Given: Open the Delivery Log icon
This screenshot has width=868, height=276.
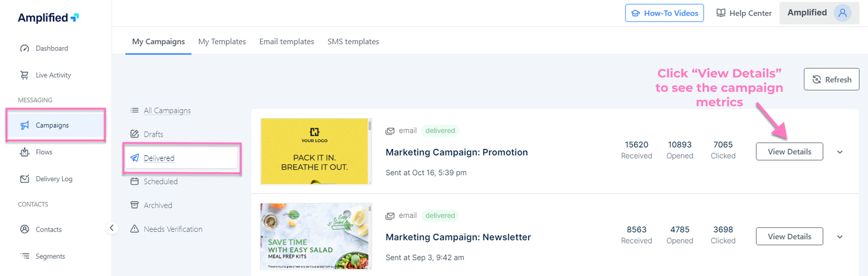Looking at the screenshot, I should pos(24,179).
